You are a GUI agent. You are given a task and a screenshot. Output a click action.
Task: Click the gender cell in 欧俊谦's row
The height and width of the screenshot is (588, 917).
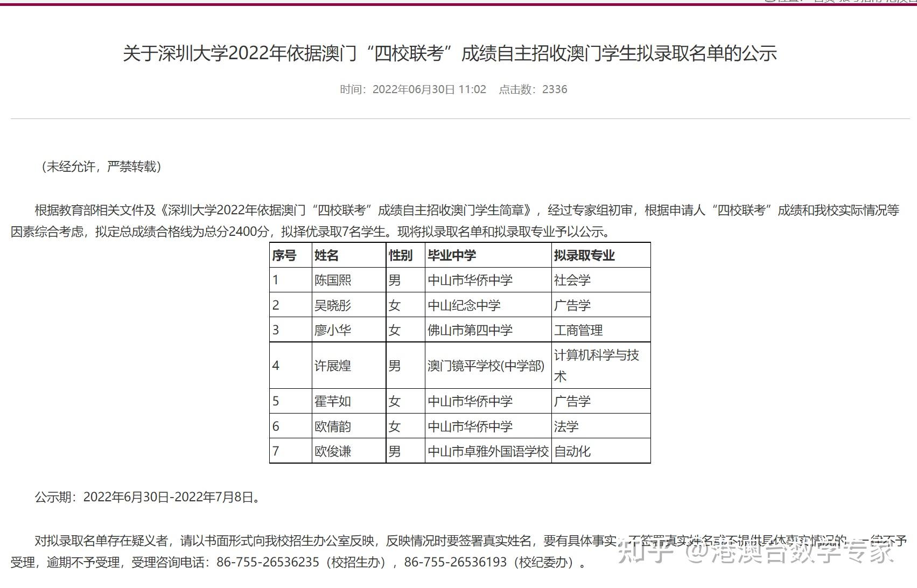[405, 451]
